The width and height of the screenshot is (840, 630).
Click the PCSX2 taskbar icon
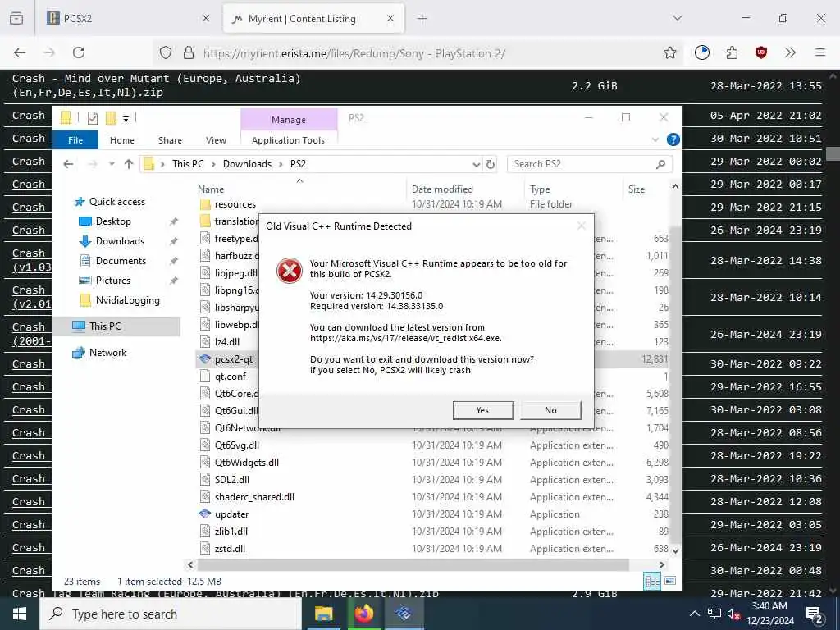tap(404, 614)
